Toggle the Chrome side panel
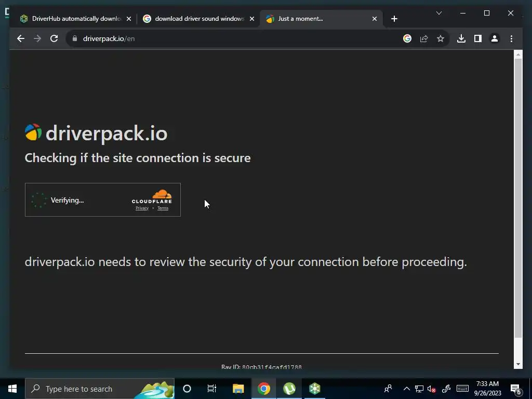The image size is (532, 399). [x=478, y=38]
